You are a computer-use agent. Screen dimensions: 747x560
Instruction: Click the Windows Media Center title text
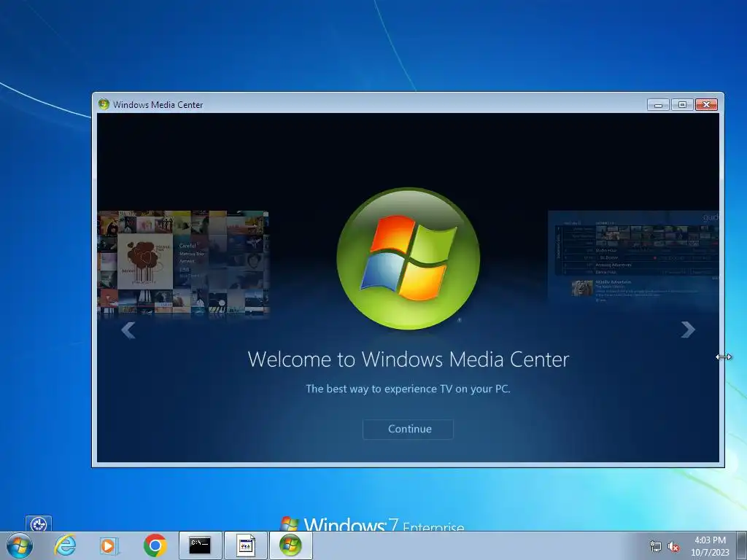(158, 105)
